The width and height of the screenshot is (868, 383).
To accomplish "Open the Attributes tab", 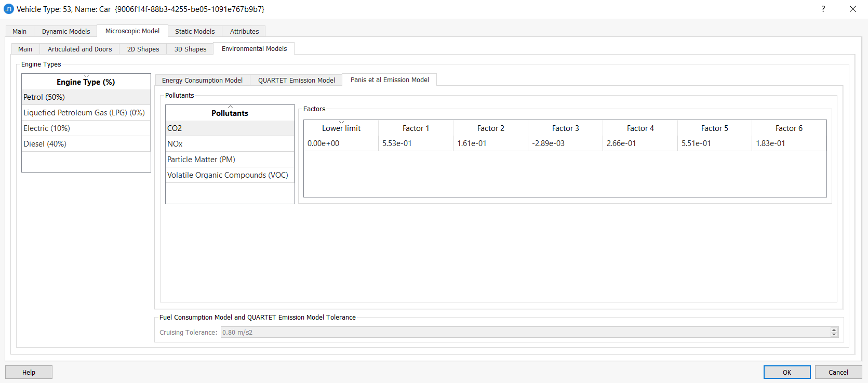I will 244,32.
